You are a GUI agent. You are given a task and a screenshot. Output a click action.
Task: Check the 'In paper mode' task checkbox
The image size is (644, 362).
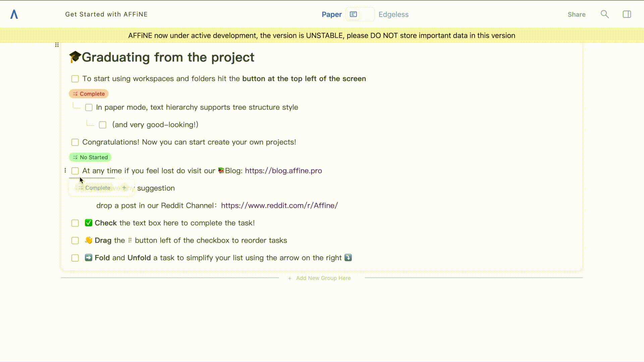pos(89,108)
